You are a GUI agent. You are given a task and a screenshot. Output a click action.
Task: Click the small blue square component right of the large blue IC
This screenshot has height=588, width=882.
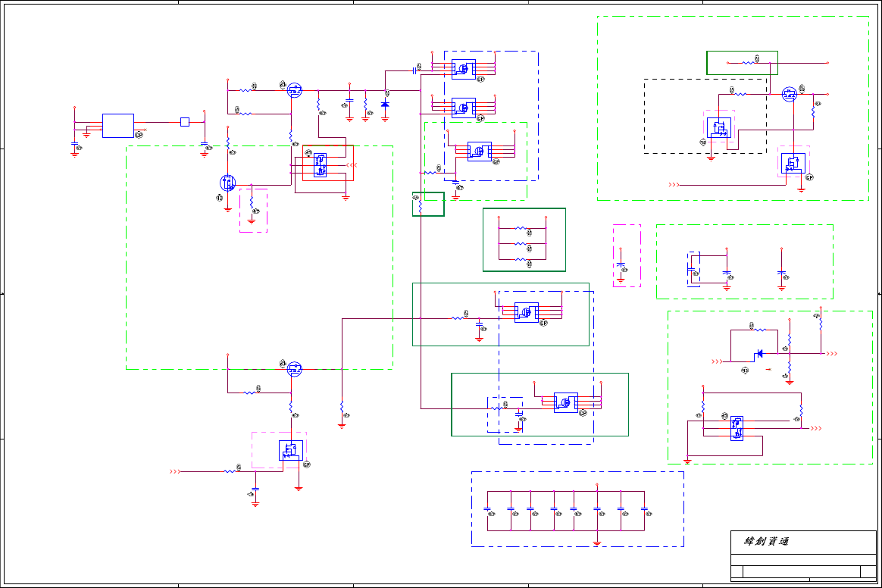(184, 121)
